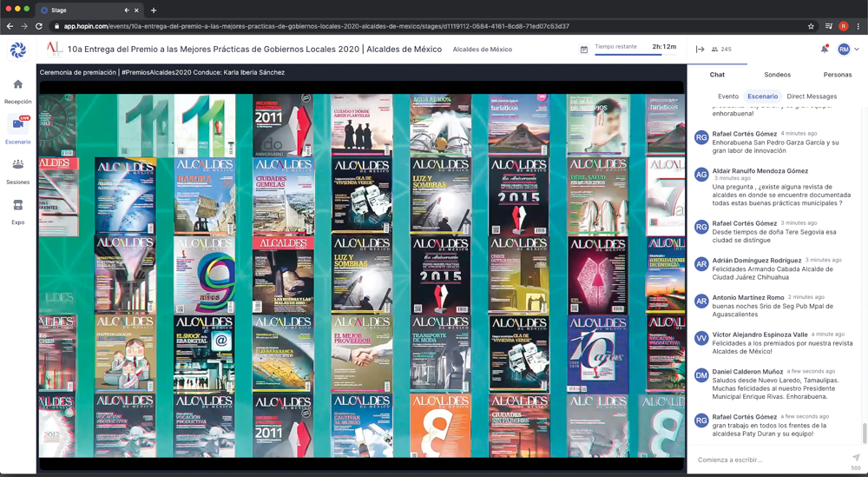Click Víctor Alejandro's VV avatar
The image size is (868, 477).
(701, 338)
